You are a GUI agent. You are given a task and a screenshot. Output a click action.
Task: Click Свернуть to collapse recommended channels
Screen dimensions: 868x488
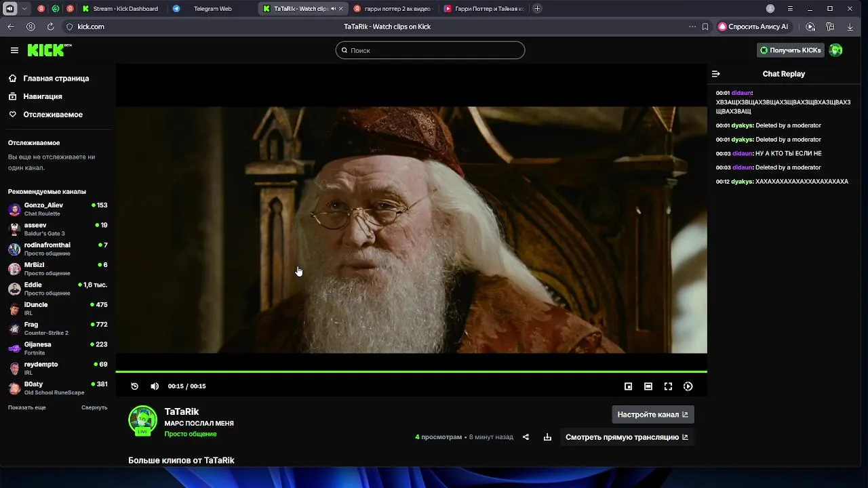pos(94,407)
